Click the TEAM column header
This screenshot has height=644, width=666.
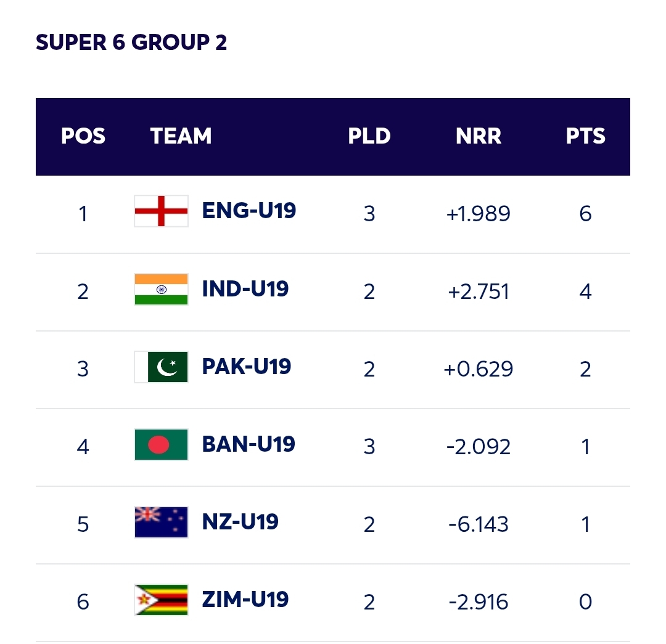pos(181,136)
